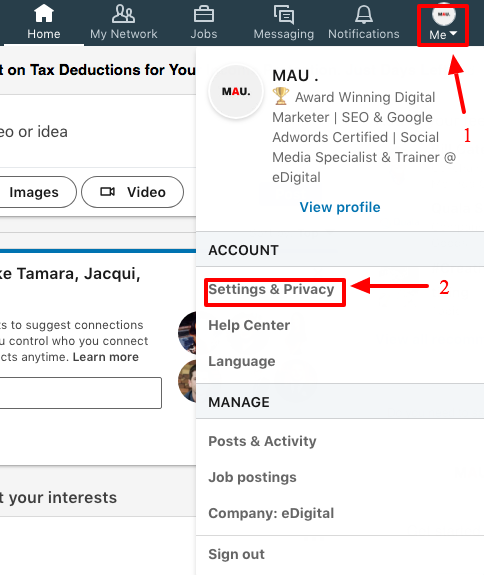484x575 pixels.
Task: Choose Language from Account section
Action: (242, 361)
